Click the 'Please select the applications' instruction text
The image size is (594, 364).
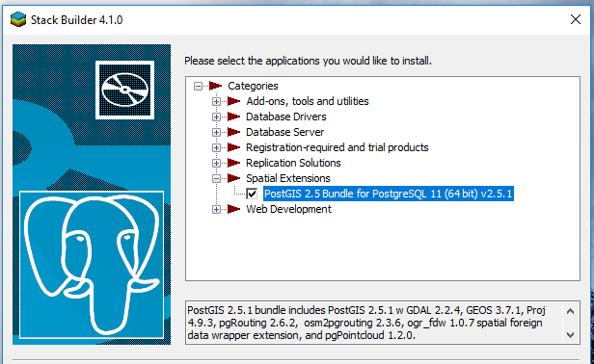pyautogui.click(x=308, y=61)
